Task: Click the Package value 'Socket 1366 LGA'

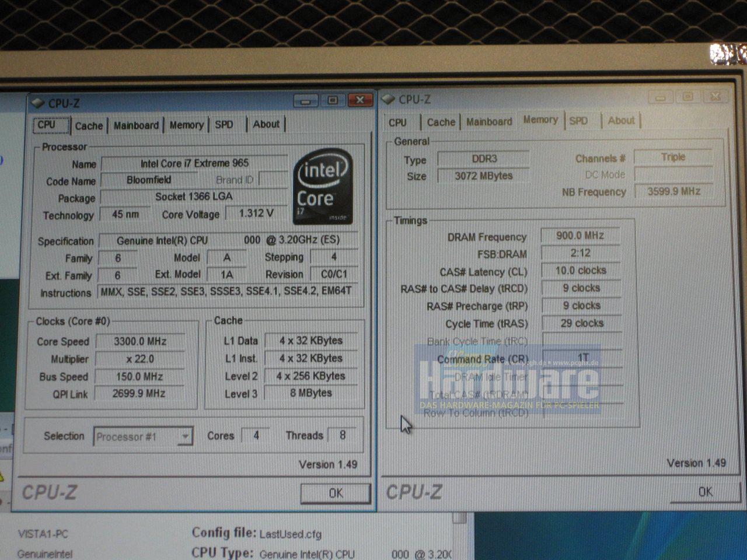Action: pyautogui.click(x=194, y=197)
